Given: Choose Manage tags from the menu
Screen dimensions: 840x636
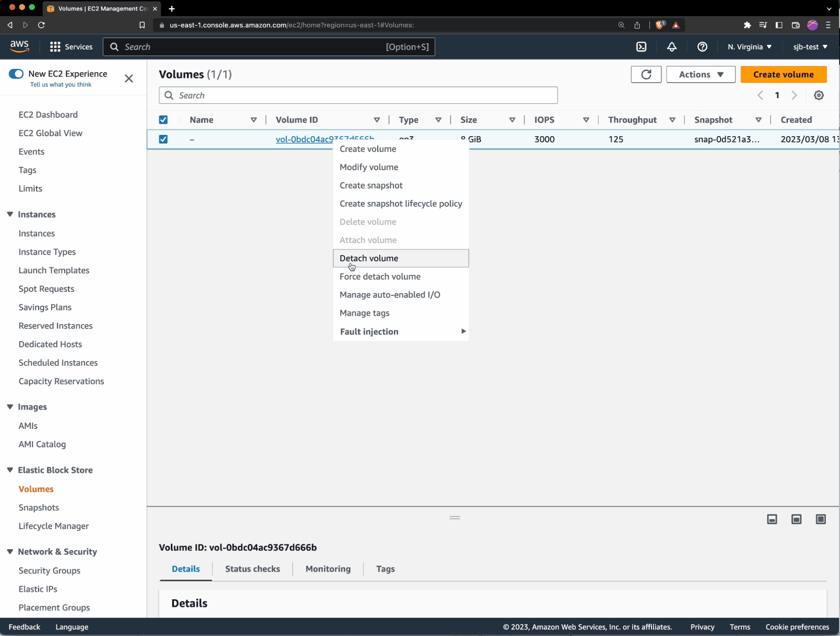Looking at the screenshot, I should (x=400, y=313).
